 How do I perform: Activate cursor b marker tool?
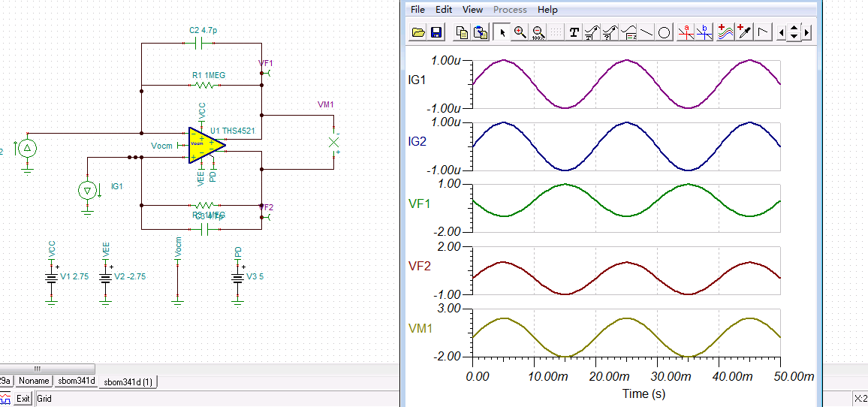click(704, 32)
